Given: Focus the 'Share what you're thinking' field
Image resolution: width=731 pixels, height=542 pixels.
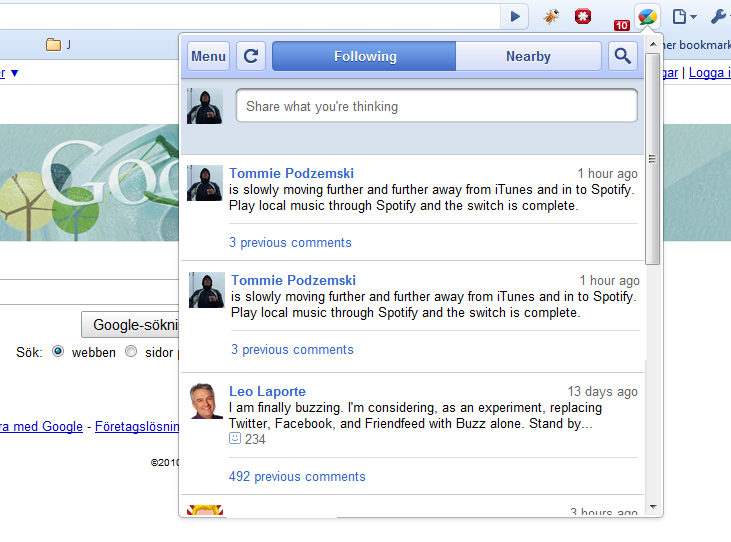Looking at the screenshot, I should (436, 106).
